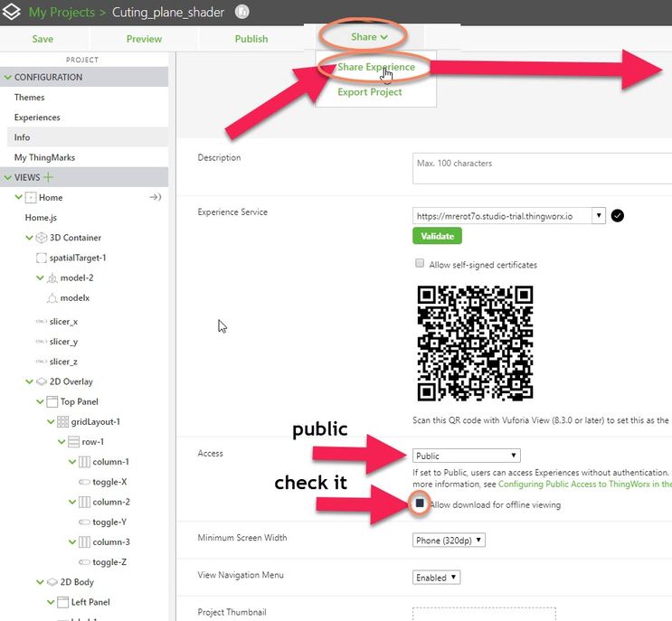
Task: Select the 2D Body layer icon
Action: click(x=52, y=582)
